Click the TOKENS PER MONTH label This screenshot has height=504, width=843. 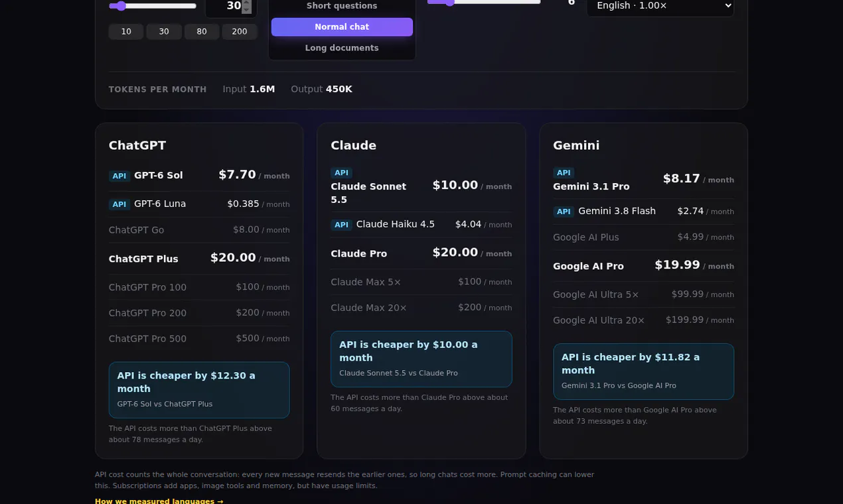click(x=158, y=90)
